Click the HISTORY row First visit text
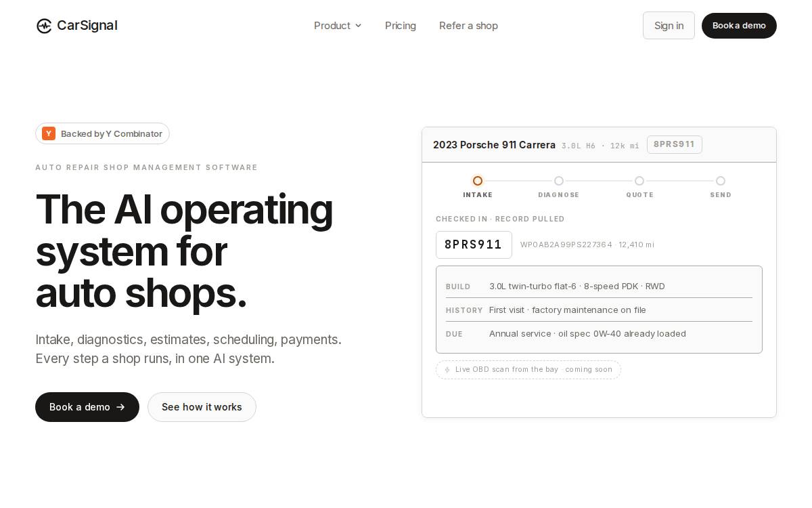The image size is (812, 508). coord(568,310)
